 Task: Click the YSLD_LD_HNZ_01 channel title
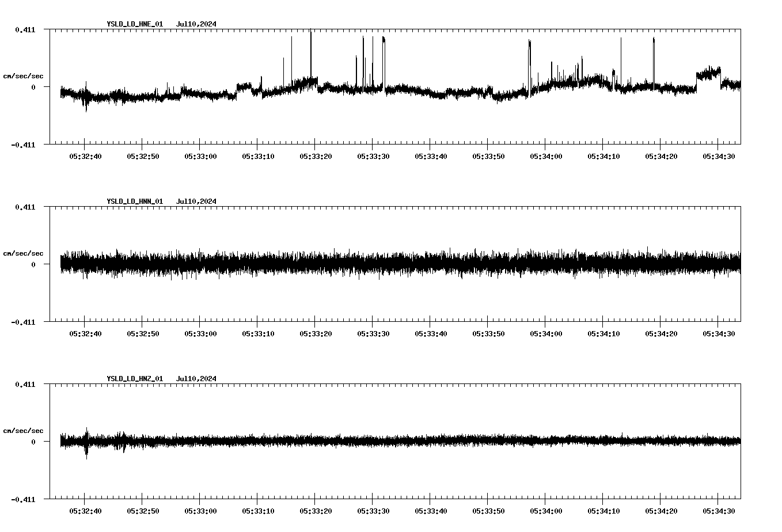click(134, 378)
